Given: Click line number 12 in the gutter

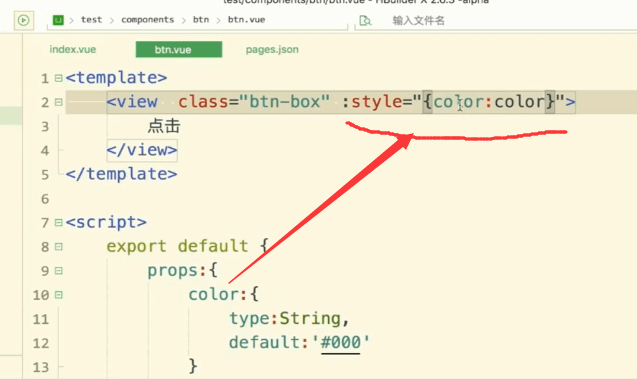Looking at the screenshot, I should tap(41, 343).
